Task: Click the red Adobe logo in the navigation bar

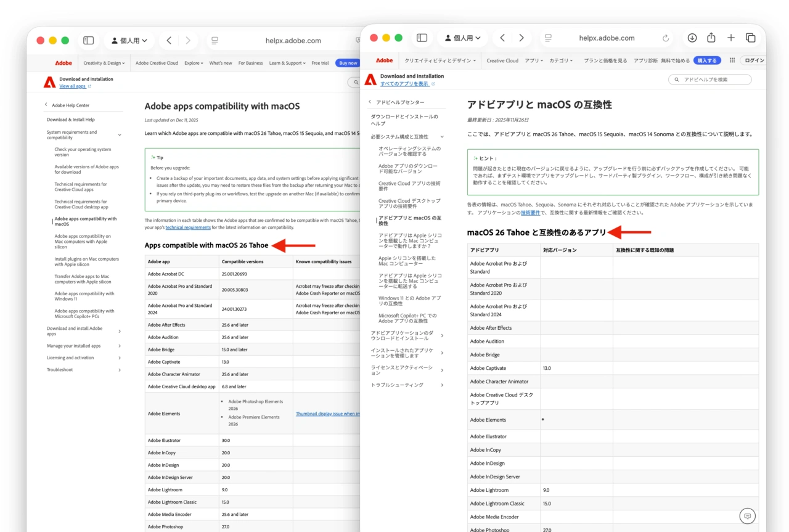Action: click(x=383, y=60)
